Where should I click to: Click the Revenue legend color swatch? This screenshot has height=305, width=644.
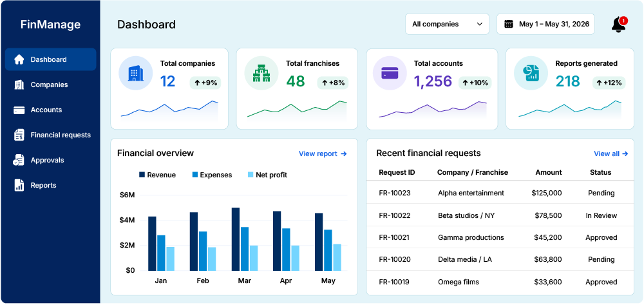pos(142,175)
